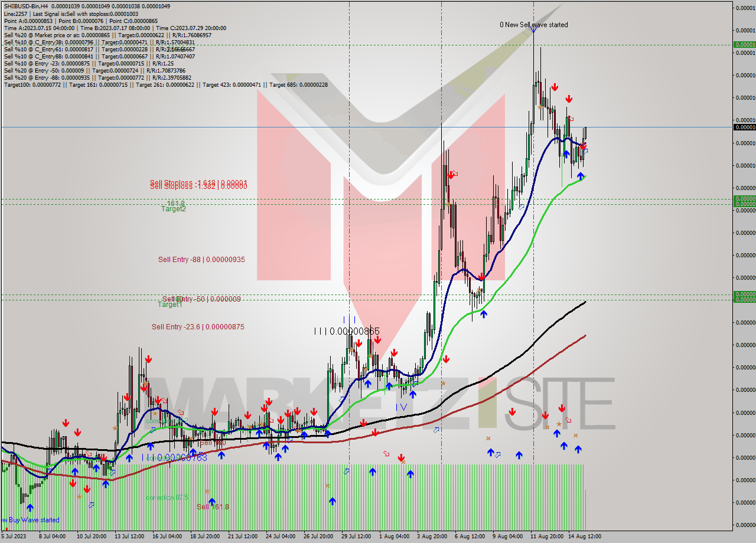The width and height of the screenshot is (756, 543).
Task: Click the 'Sell 161.8' label near chart bottom
Action: click(213, 506)
